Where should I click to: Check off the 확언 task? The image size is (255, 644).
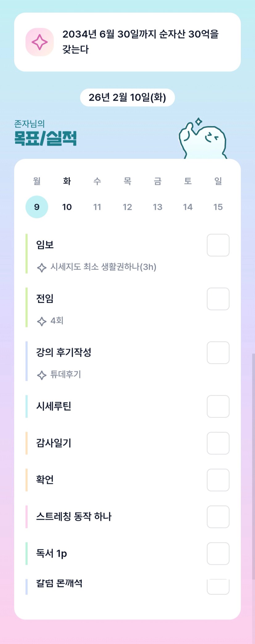click(x=218, y=480)
